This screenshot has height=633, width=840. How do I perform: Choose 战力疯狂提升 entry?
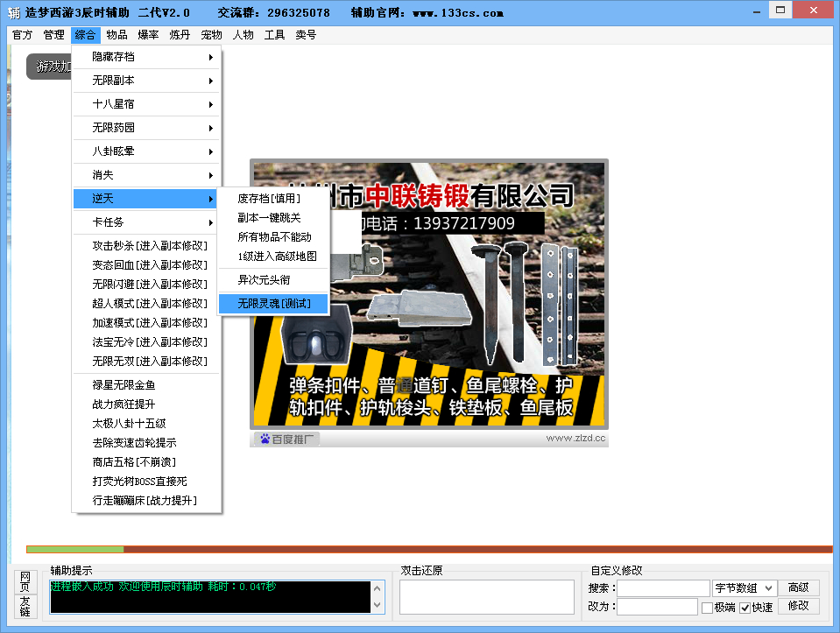pyautogui.click(x=146, y=404)
